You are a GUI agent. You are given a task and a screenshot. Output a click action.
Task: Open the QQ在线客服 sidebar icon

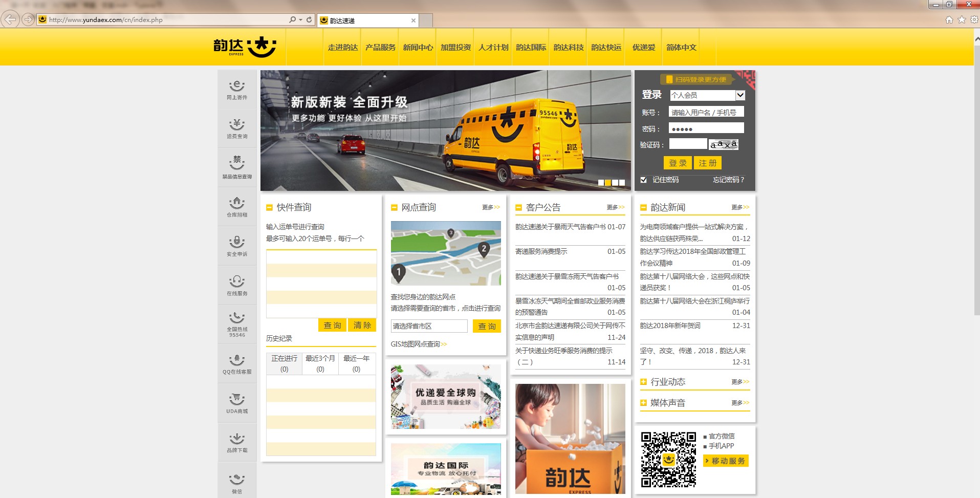237,364
